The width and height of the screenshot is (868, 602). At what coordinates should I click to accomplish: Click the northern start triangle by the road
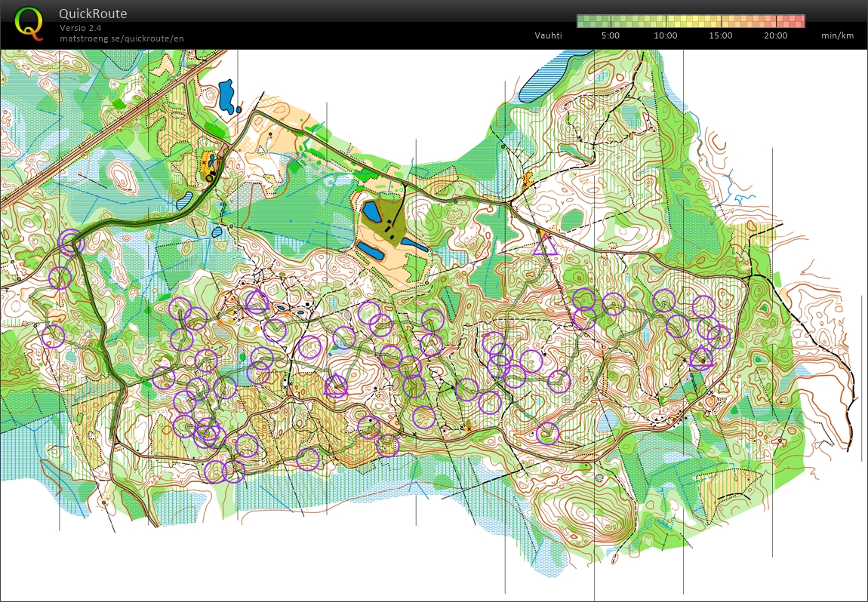(545, 244)
